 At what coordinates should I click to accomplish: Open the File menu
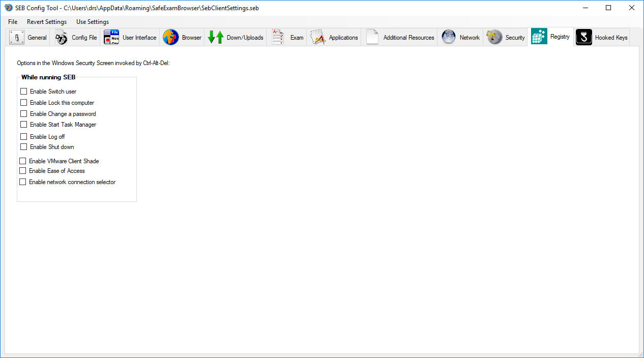13,22
